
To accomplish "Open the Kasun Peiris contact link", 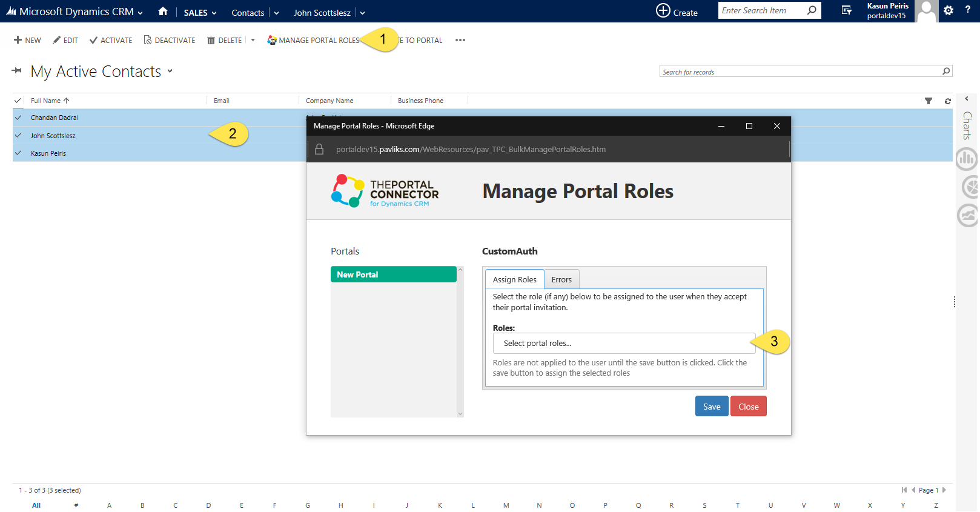I will pos(48,153).
